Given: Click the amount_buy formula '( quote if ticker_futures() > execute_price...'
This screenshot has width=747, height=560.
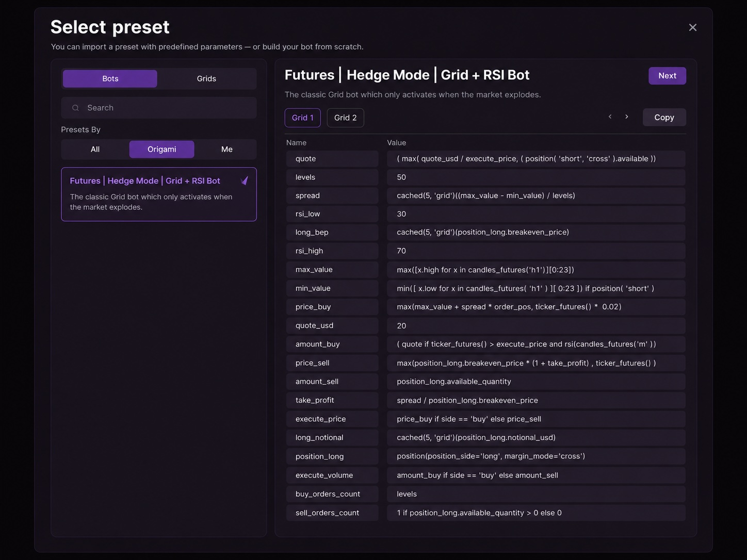Looking at the screenshot, I should click(536, 344).
